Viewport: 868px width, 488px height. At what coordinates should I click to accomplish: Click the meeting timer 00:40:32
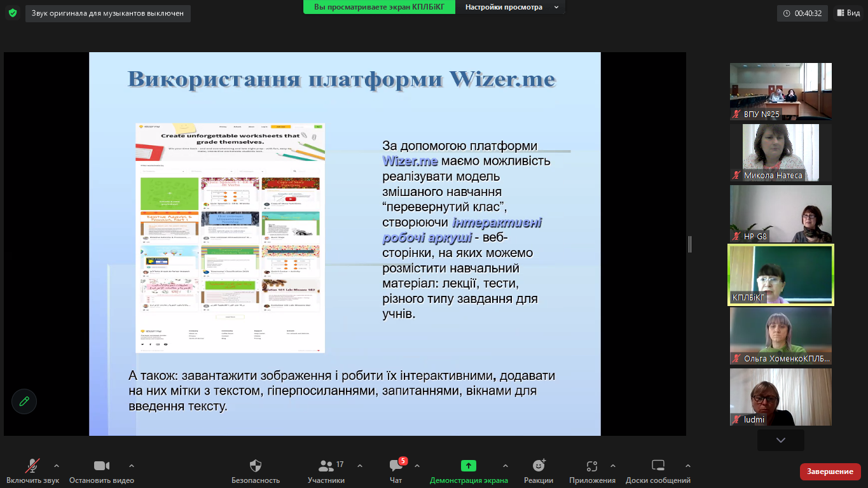[x=803, y=13]
